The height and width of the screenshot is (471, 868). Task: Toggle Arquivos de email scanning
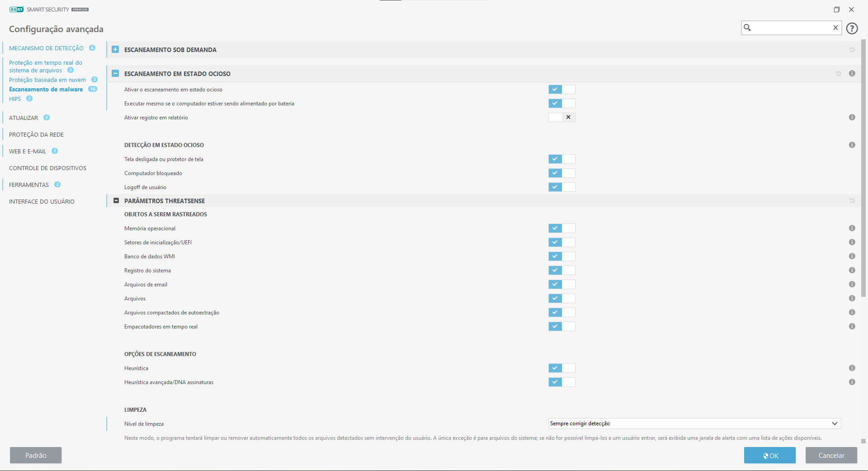click(561, 284)
